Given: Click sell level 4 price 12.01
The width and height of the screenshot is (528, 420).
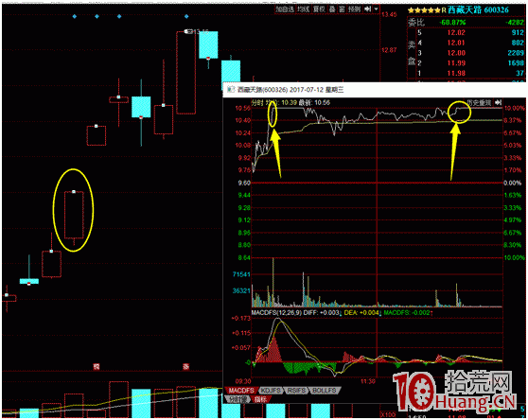Looking at the screenshot, I should coord(456,43).
